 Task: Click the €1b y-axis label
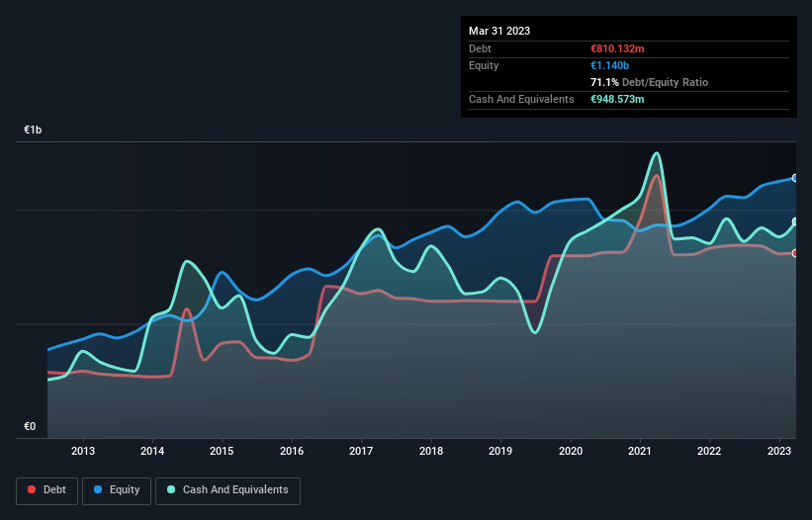tap(33, 130)
